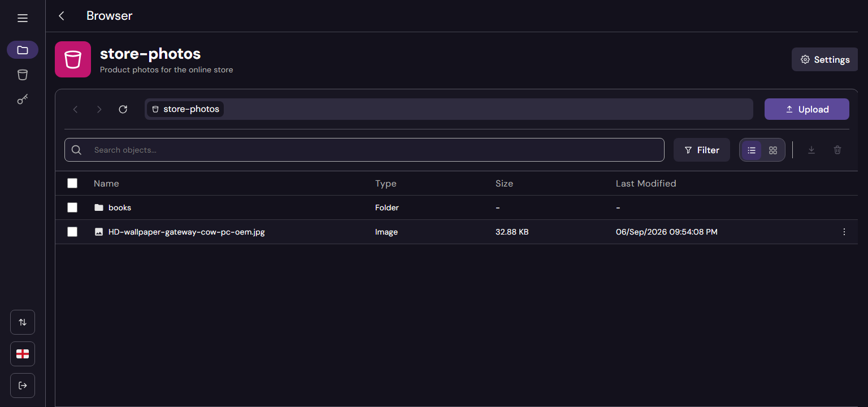
Task: Click the Product photos description text
Action: 167,70
